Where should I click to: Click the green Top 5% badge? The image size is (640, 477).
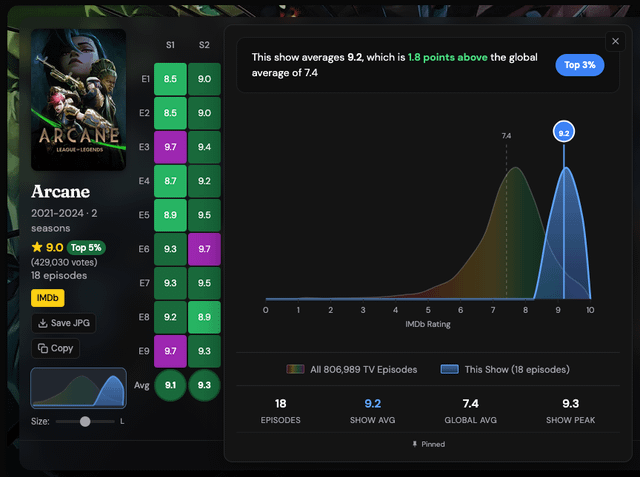point(86,247)
